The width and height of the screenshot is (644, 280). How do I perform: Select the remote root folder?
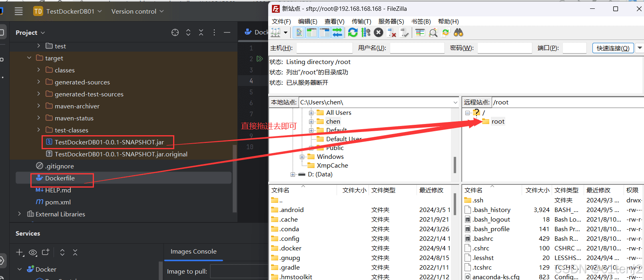498,122
